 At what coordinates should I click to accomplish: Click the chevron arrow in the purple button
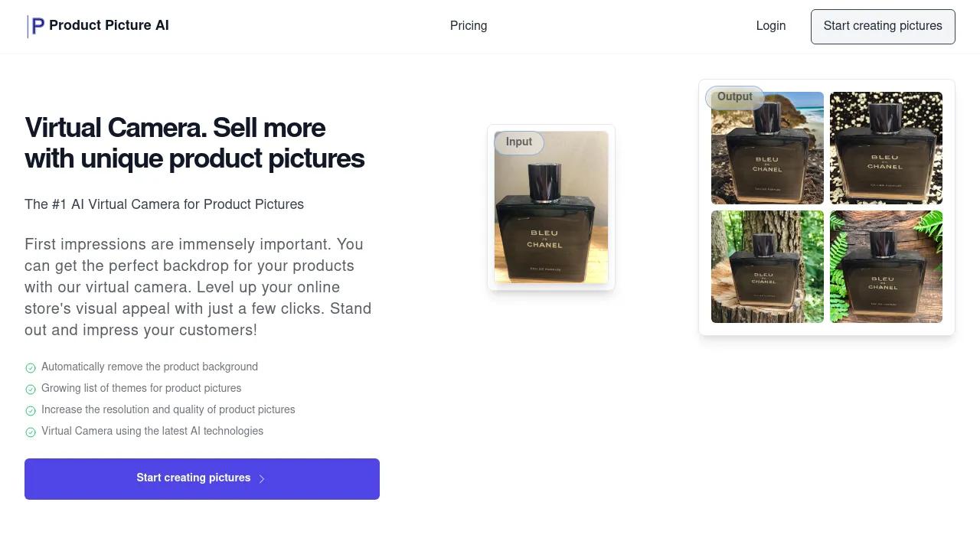point(262,479)
